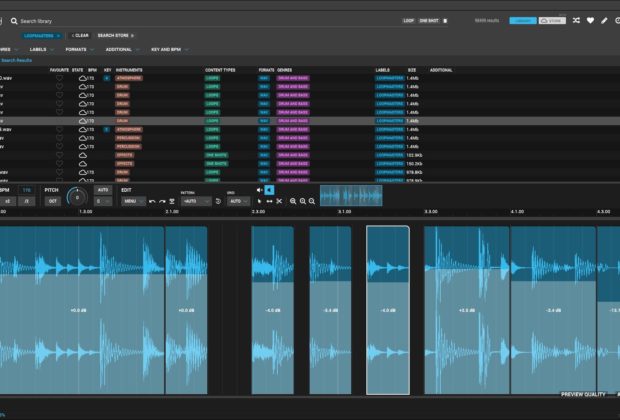Click the /2 half tempo button
Viewport: 620px width, 420px height.
26,201
